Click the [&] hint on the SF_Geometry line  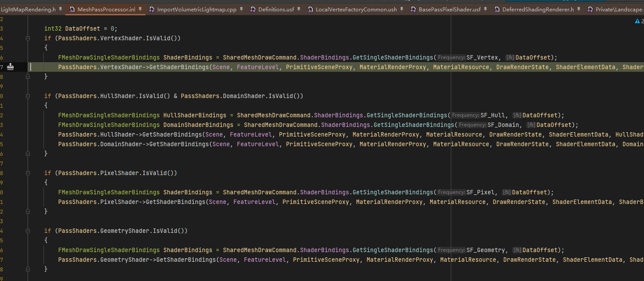(517, 250)
